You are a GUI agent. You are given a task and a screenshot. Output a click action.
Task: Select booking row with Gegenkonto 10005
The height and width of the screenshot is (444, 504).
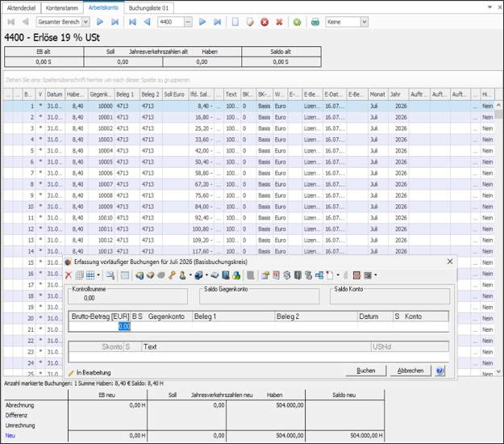point(251,161)
